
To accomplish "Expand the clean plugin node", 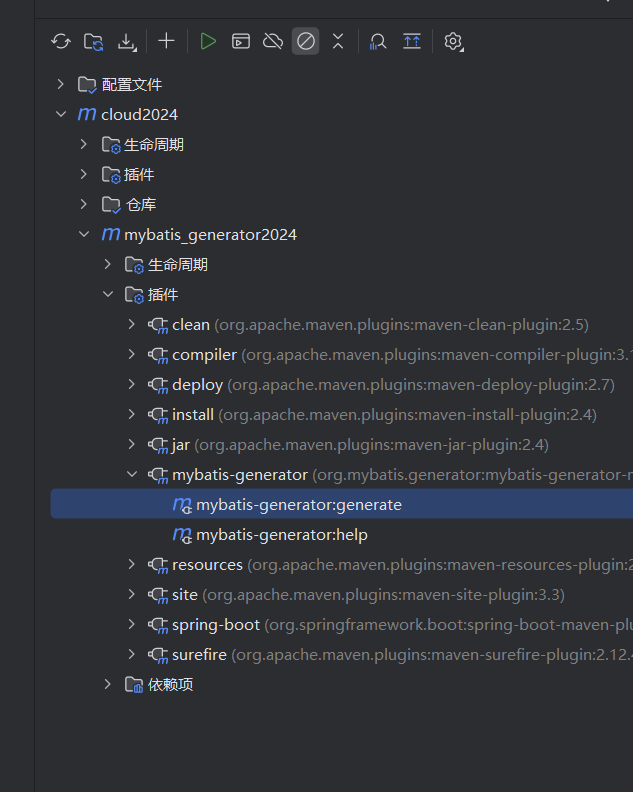I will [x=131, y=324].
